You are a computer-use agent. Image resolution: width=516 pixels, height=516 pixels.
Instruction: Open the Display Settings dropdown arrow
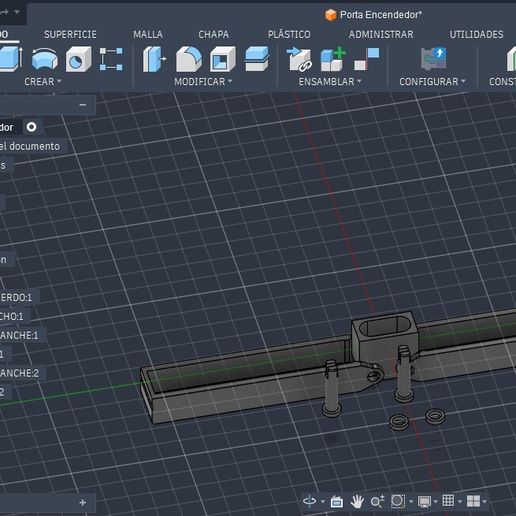coord(435,501)
